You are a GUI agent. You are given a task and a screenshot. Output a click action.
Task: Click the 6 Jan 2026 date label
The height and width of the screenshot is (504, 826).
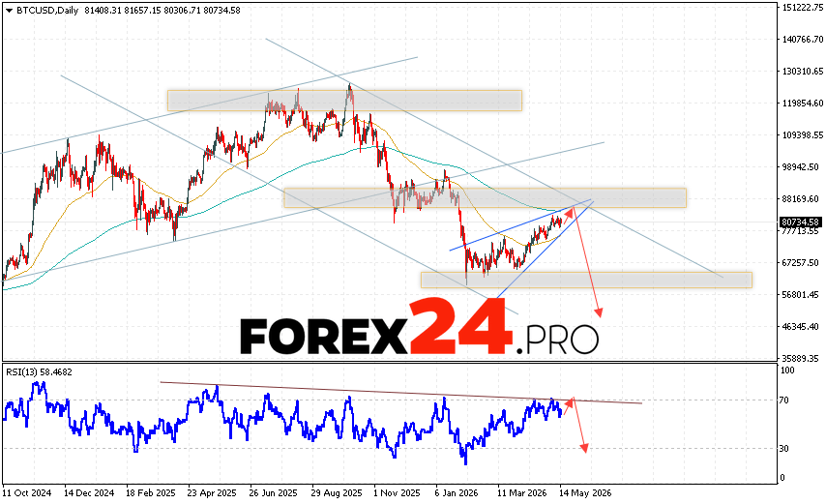tap(457, 493)
